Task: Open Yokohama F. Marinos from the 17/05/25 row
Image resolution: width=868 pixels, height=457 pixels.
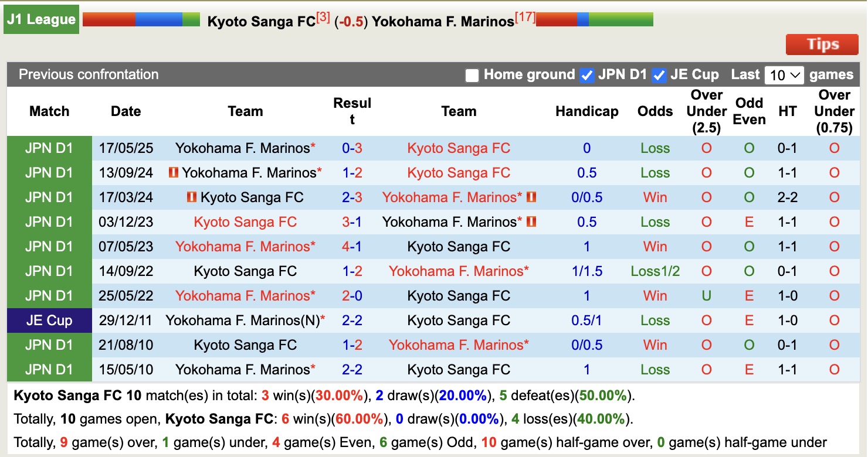Action: pyautogui.click(x=245, y=148)
